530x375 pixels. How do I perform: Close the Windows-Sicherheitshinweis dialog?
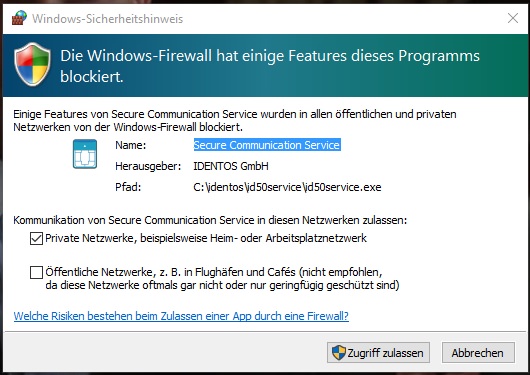point(513,18)
